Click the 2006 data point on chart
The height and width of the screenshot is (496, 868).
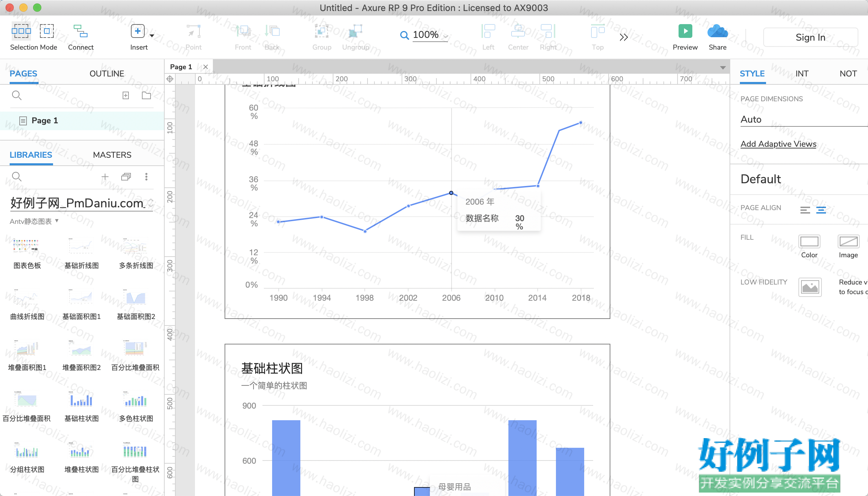tap(451, 193)
